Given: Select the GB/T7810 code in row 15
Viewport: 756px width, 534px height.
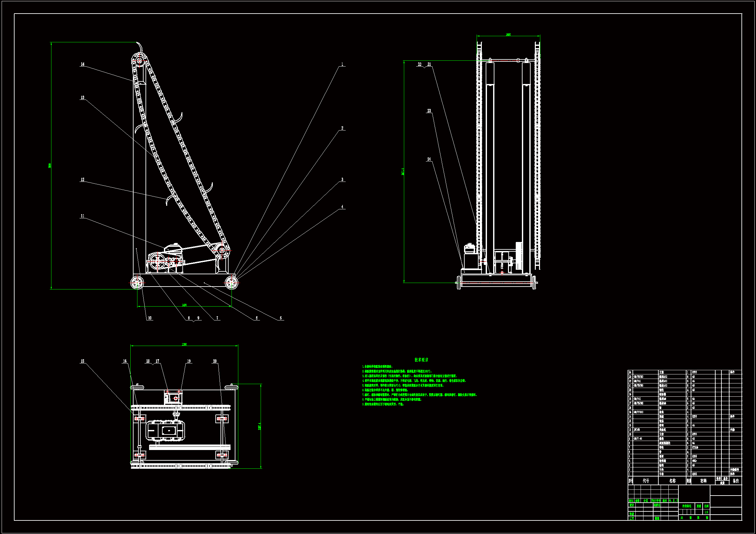Looking at the screenshot, I should coord(638,412).
